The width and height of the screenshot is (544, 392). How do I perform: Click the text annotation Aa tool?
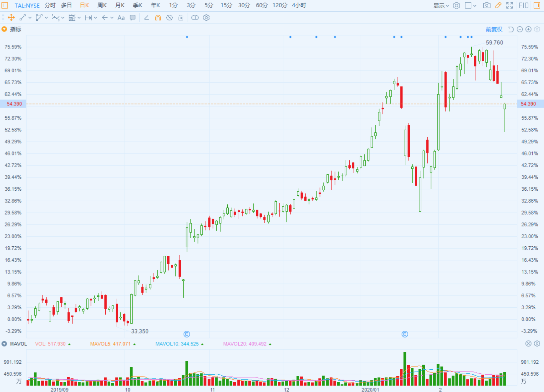[121, 18]
